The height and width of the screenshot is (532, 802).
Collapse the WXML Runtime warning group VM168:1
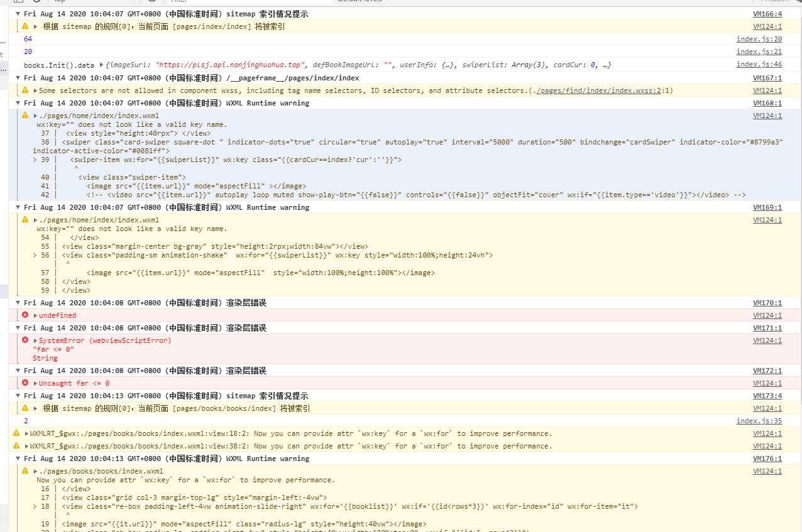(18, 103)
